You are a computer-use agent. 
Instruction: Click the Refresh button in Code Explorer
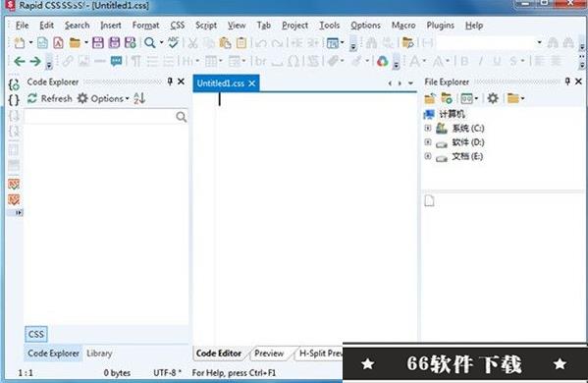[x=49, y=98]
